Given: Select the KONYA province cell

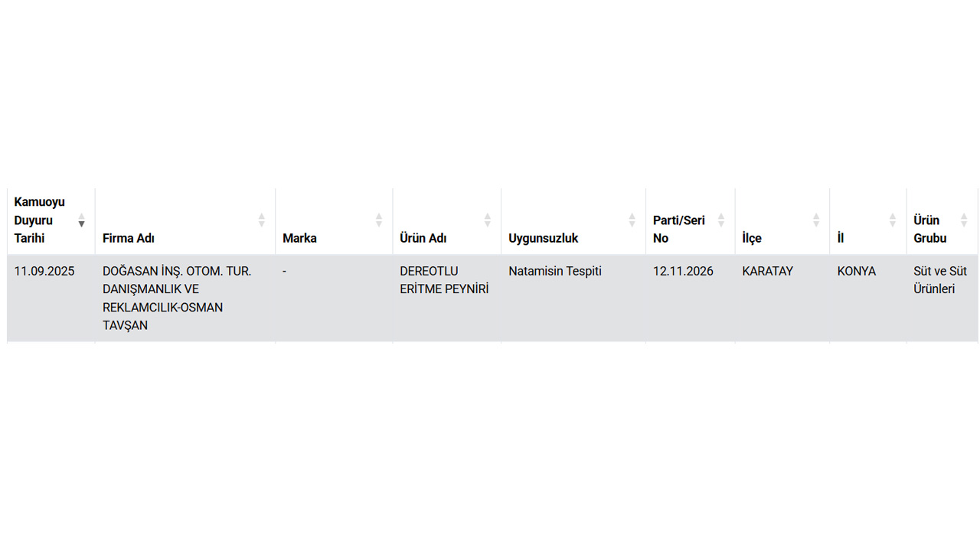Looking at the screenshot, I should 857,271.
